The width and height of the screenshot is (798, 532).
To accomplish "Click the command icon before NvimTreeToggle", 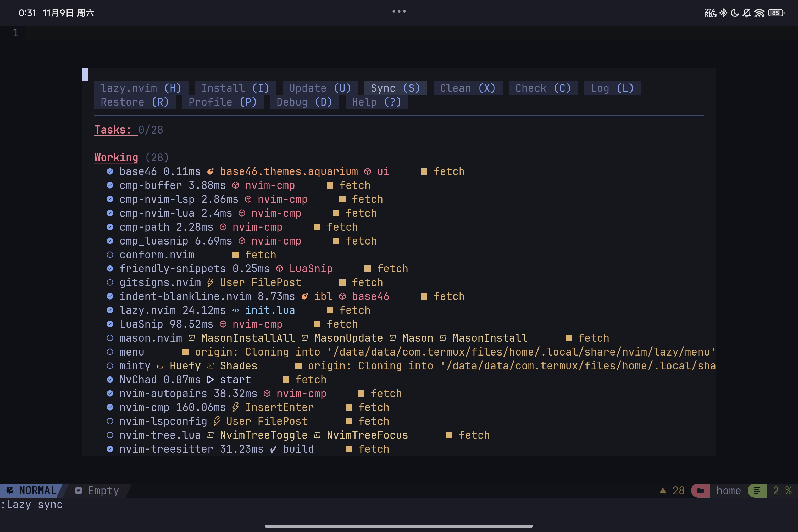I will [x=210, y=435].
